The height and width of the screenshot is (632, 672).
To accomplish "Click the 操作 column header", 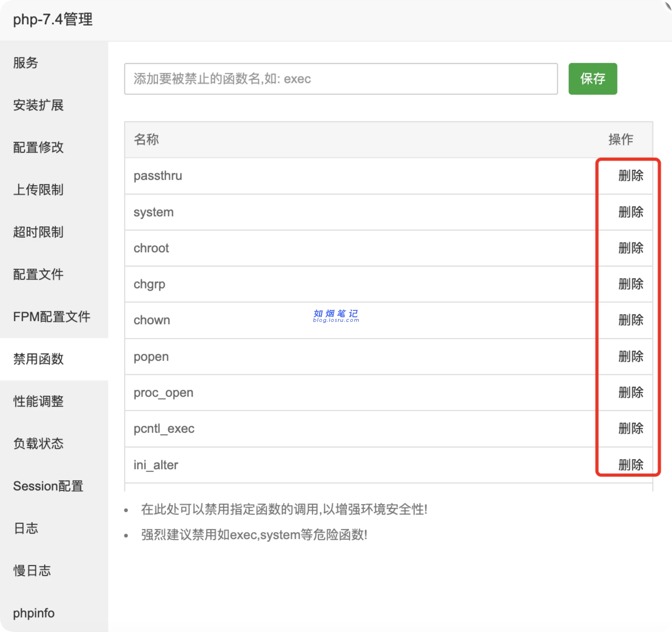I will tap(621, 139).
